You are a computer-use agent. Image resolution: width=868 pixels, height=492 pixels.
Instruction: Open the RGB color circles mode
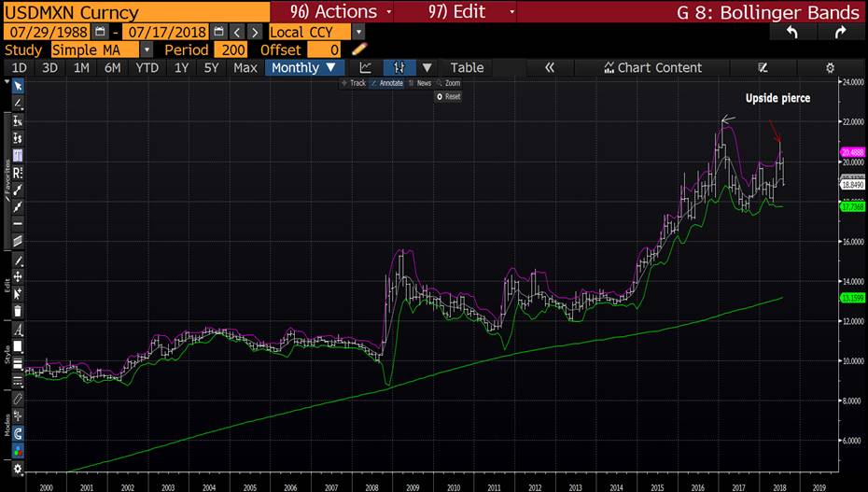tap(18, 451)
